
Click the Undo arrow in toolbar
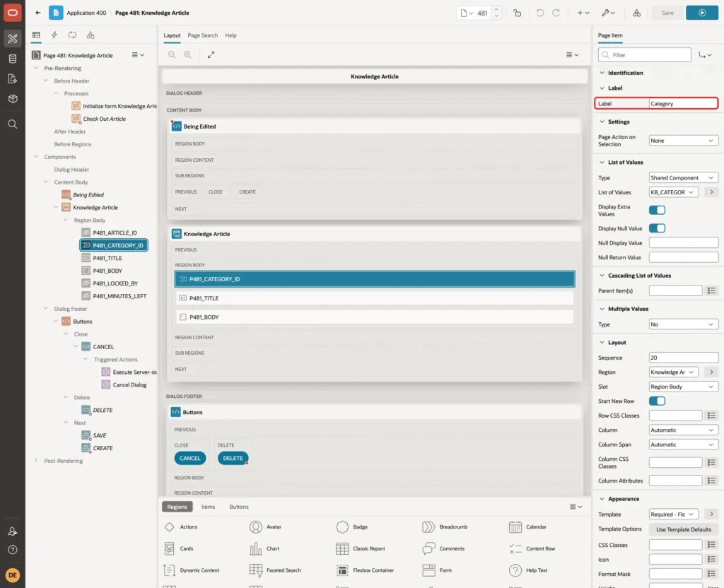(539, 13)
